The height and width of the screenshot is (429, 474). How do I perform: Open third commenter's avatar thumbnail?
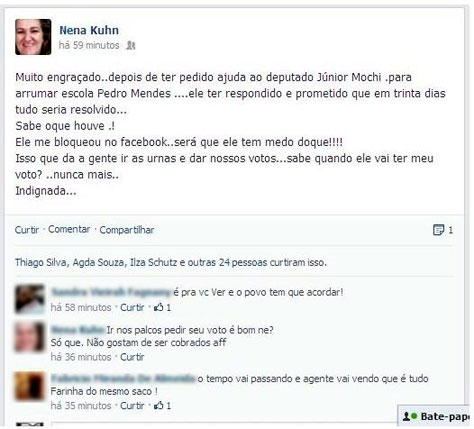[30, 386]
